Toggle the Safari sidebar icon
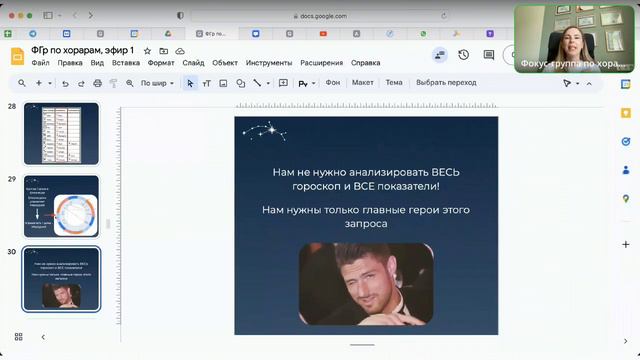This screenshot has width=640, height=360. click(x=48, y=16)
